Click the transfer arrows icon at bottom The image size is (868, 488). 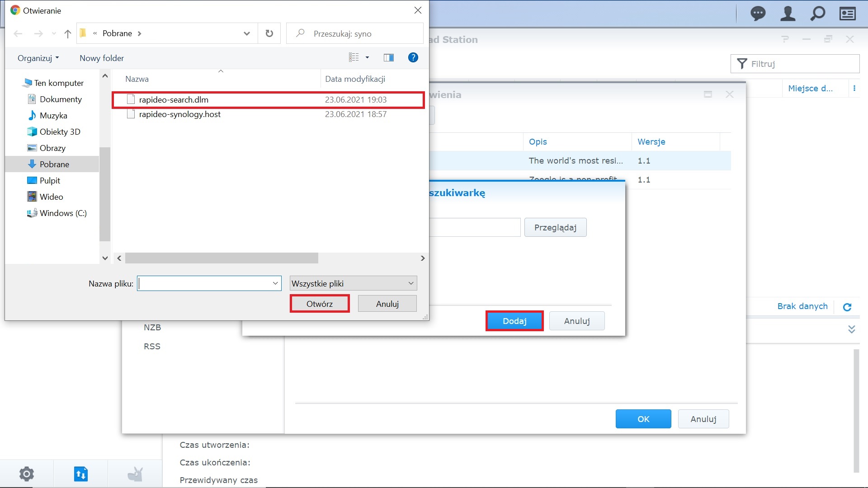tap(81, 474)
